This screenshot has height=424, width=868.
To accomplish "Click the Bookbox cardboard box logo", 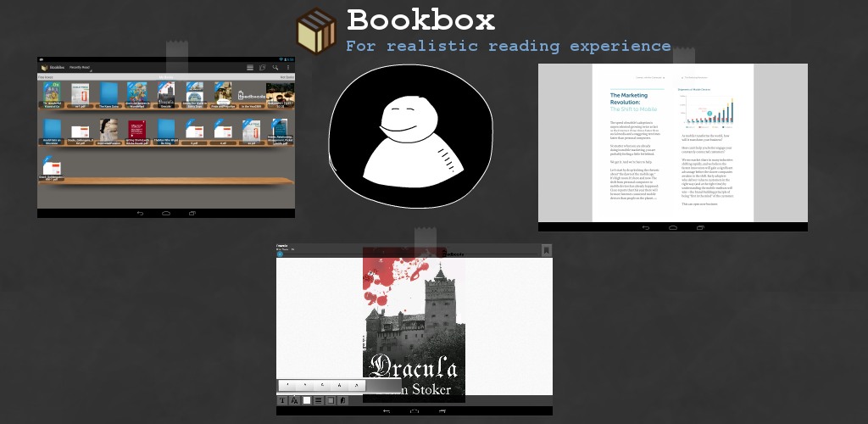I will (316, 31).
